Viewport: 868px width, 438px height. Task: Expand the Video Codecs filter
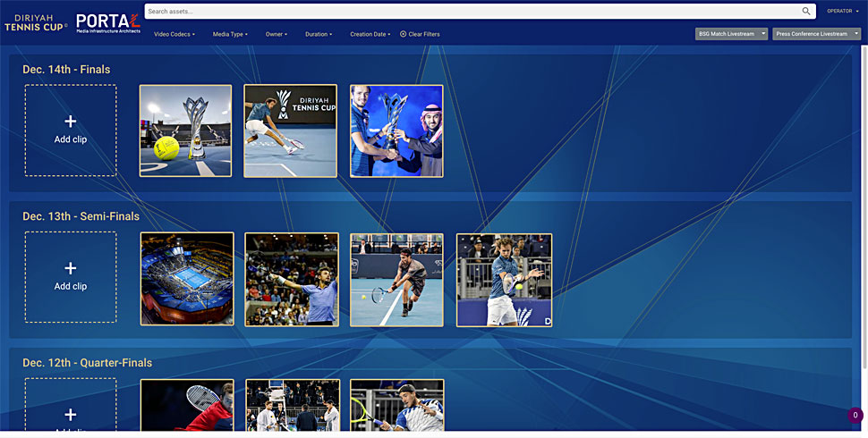(x=172, y=34)
